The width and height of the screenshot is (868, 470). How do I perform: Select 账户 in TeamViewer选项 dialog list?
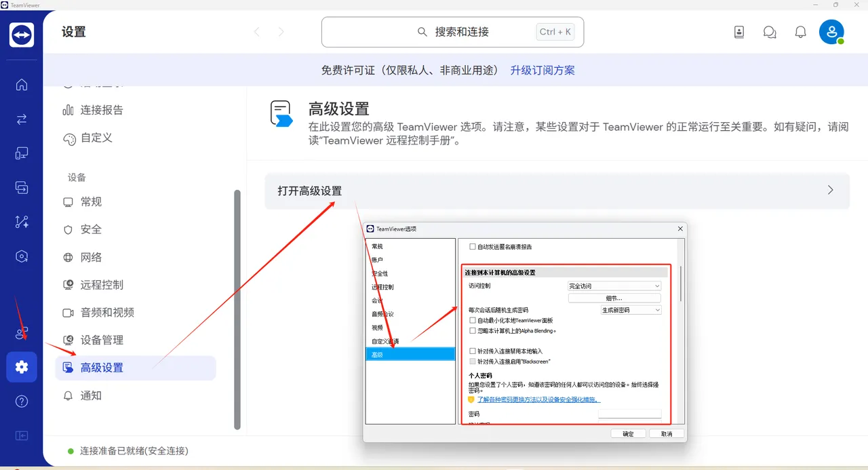click(410, 260)
